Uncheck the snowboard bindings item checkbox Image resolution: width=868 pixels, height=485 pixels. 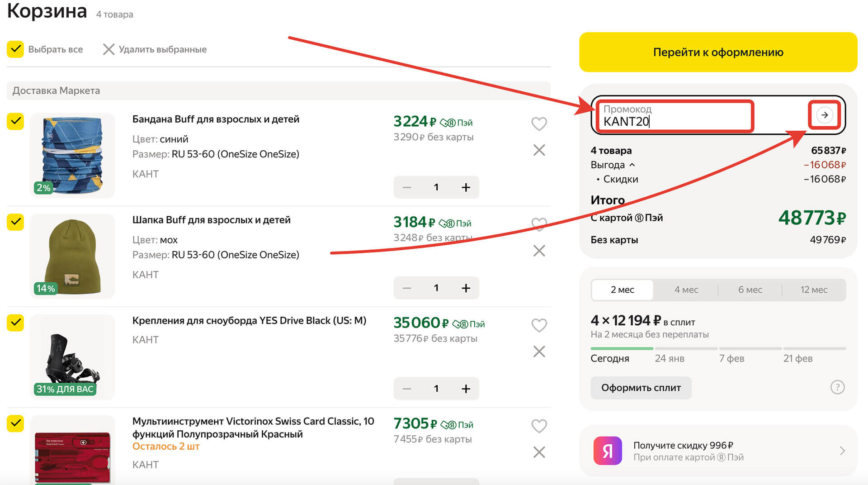click(x=15, y=323)
